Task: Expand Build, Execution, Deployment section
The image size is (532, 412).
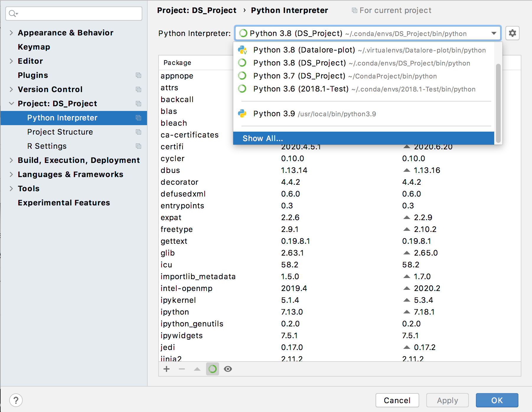Action: [11, 160]
